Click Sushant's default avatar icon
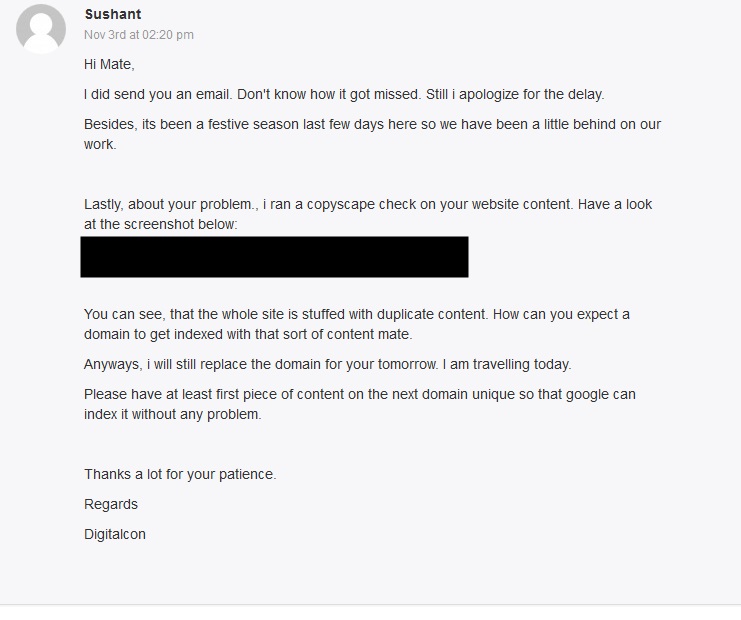This screenshot has height=620, width=741. (41, 29)
